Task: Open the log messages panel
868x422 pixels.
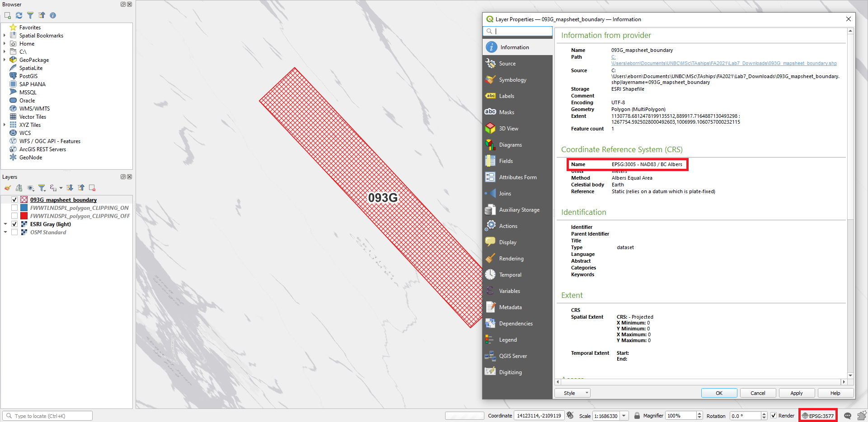Action: [x=848, y=416]
